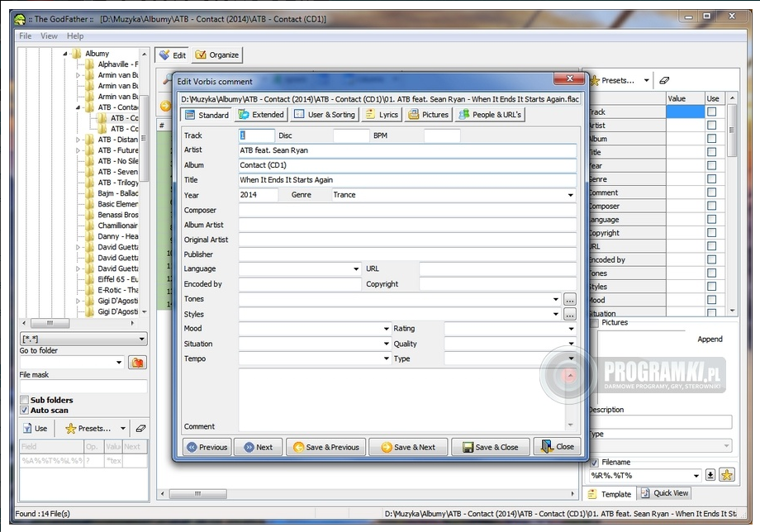Click the Next button with blue arrow
The width and height of the screenshot is (760, 532).
pyautogui.click(x=259, y=447)
